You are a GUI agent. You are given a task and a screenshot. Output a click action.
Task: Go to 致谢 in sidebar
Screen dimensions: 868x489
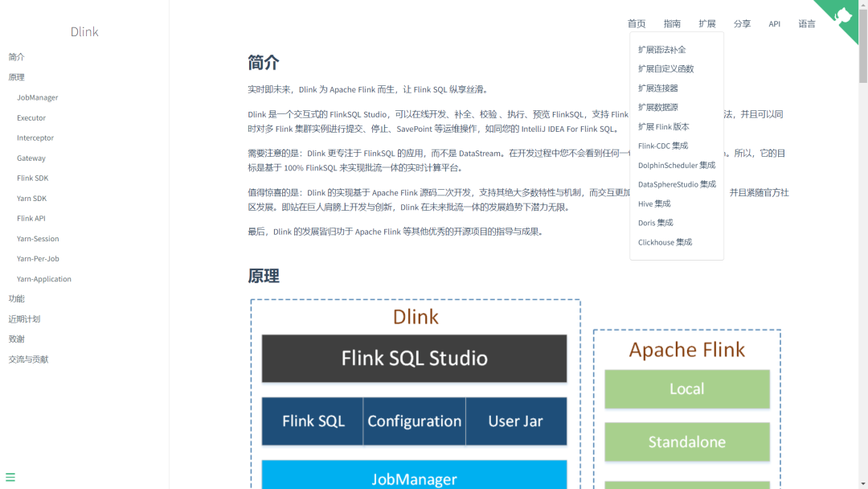point(17,339)
